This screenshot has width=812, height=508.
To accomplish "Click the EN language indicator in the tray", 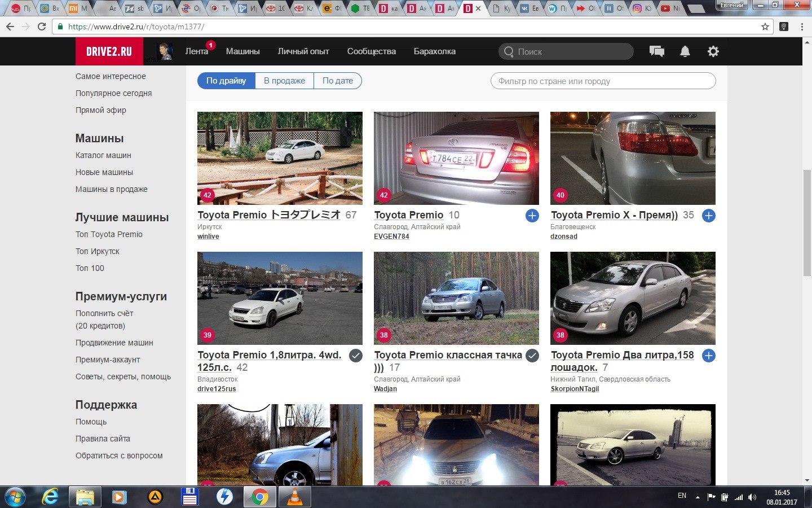I will point(682,496).
